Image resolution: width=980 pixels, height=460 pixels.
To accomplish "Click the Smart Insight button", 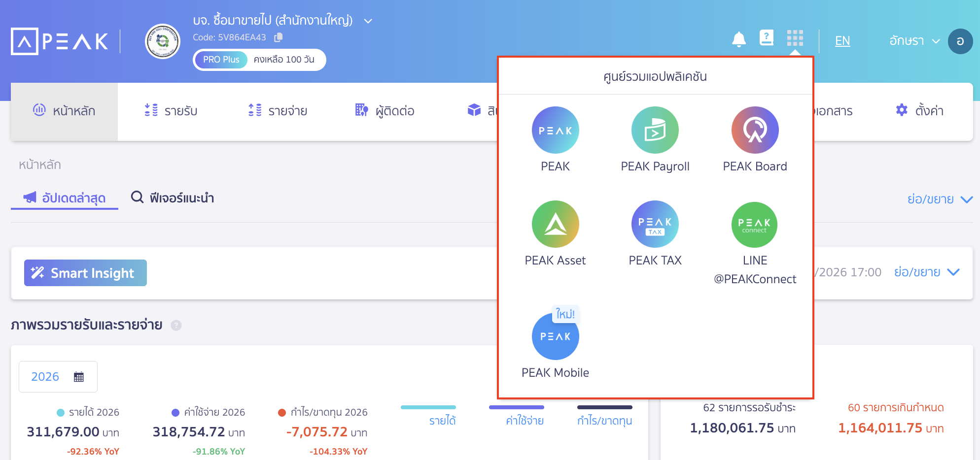I will (x=85, y=272).
